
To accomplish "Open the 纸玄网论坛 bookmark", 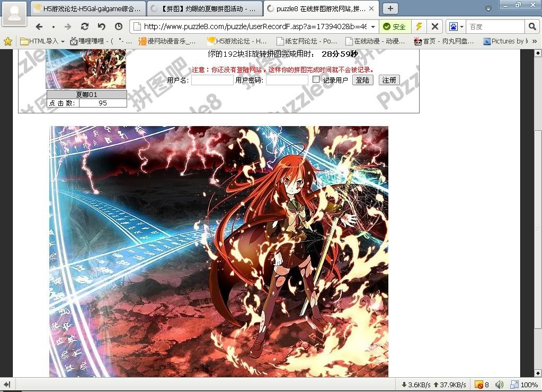I will click(x=307, y=41).
